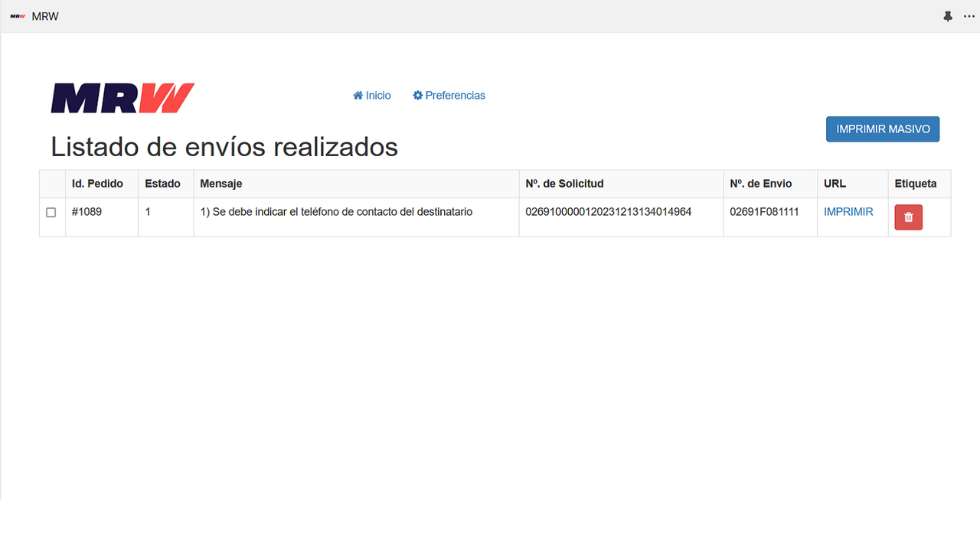Screen dimensions: 980x551
Task: Click the pin icon in title bar
Action: [948, 16]
